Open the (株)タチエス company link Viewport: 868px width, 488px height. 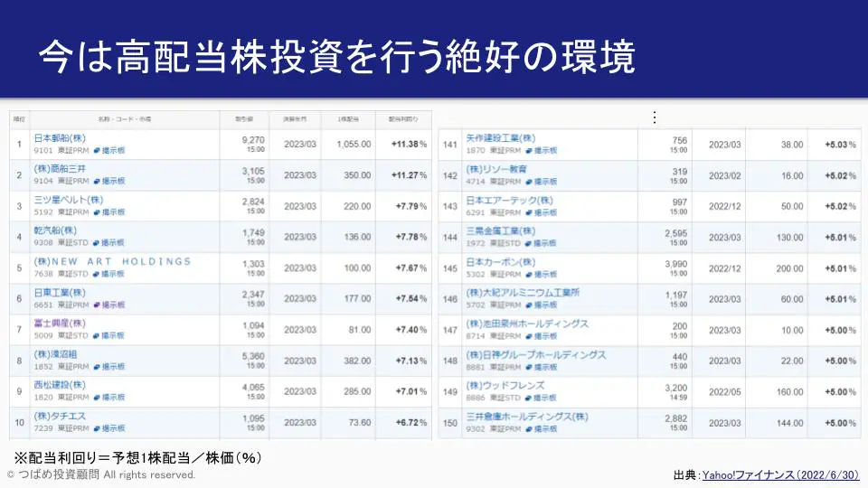pos(61,416)
